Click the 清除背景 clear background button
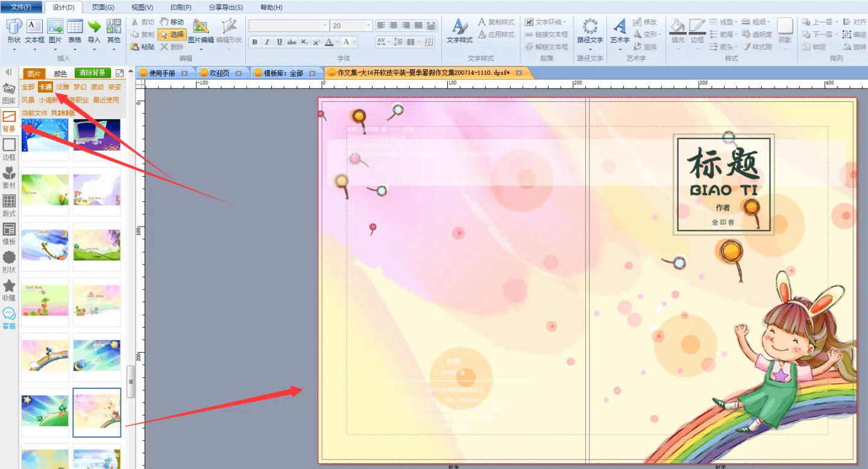The image size is (868, 469). tap(92, 73)
